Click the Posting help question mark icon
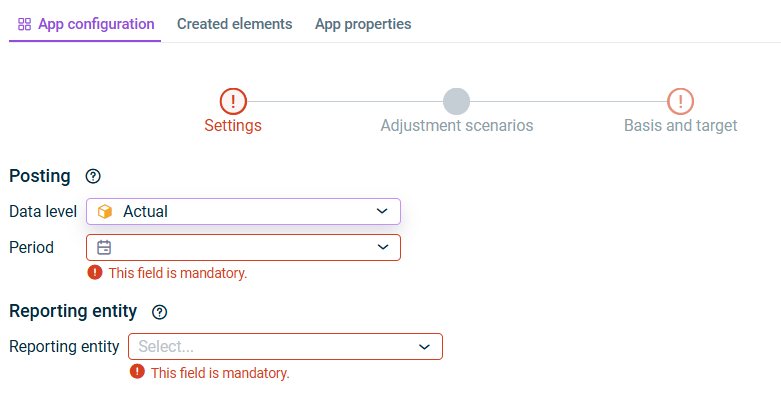Viewport: 781px width, 402px height. coord(93,176)
